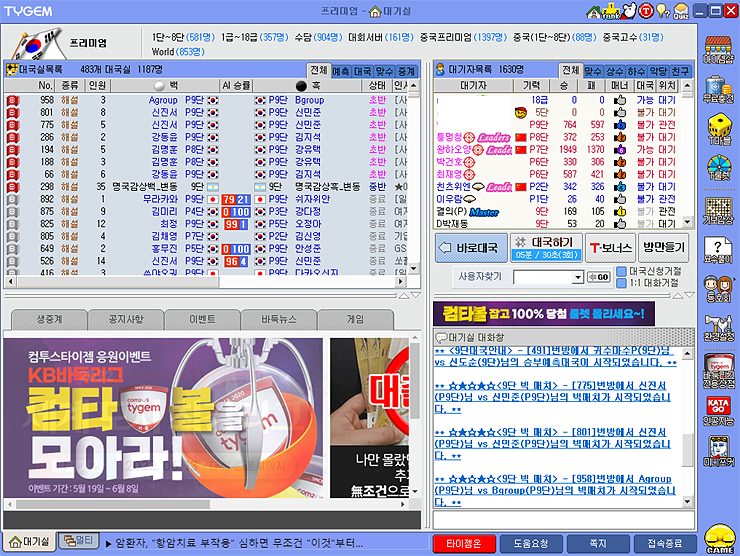740x556 pixels.
Task: Enable the 1:1 대화거절 checkbox
Action: [622, 283]
